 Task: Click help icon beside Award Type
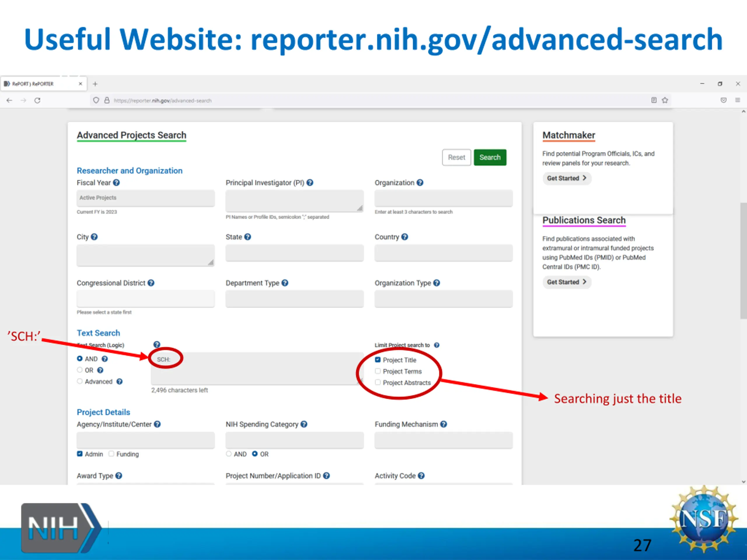coord(118,476)
